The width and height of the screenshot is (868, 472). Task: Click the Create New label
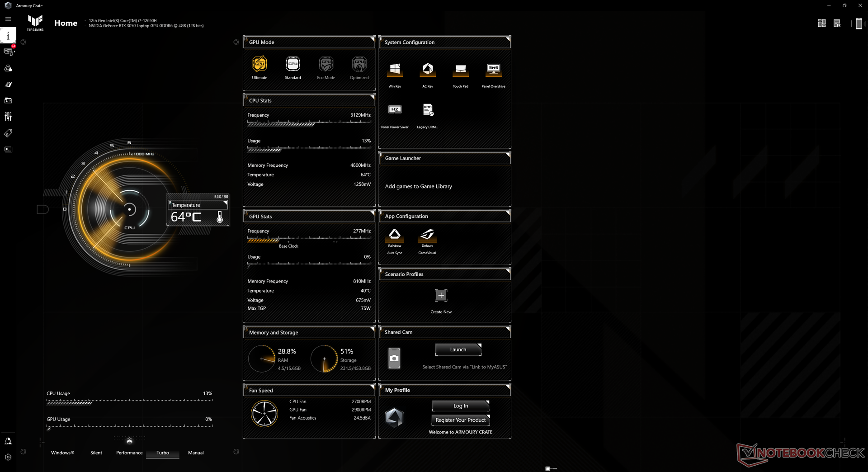[441, 312]
